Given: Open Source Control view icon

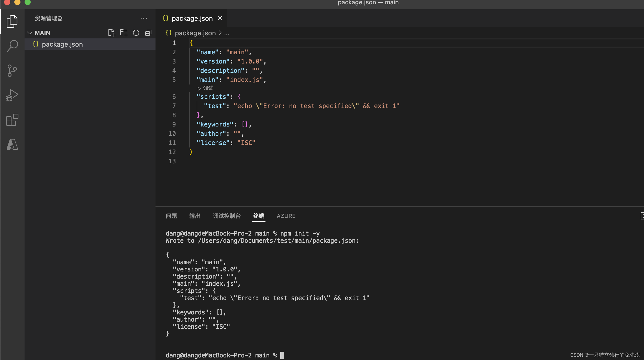Looking at the screenshot, I should tap(12, 71).
